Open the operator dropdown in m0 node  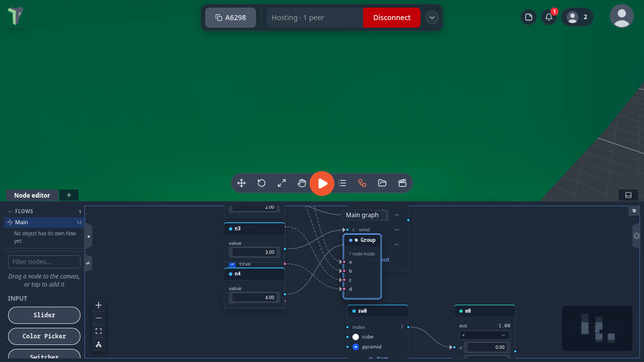pos(485,335)
